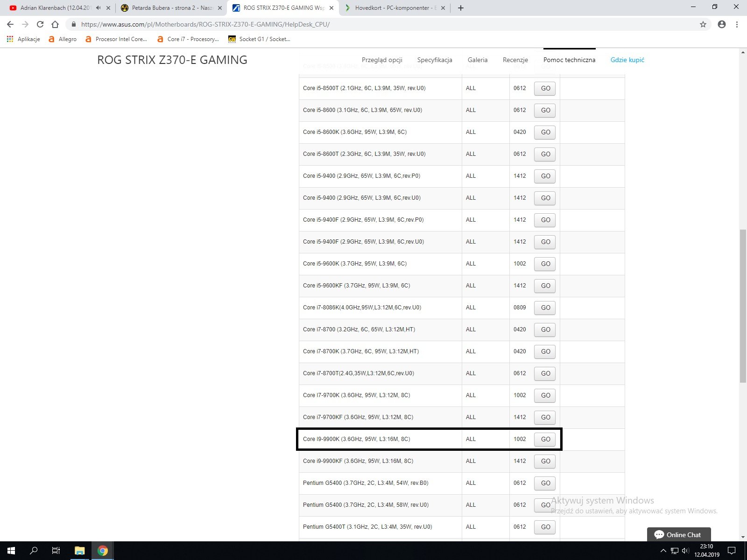Open Windows taskbar search
Image resolution: width=747 pixels, height=560 pixels.
pos(34,551)
